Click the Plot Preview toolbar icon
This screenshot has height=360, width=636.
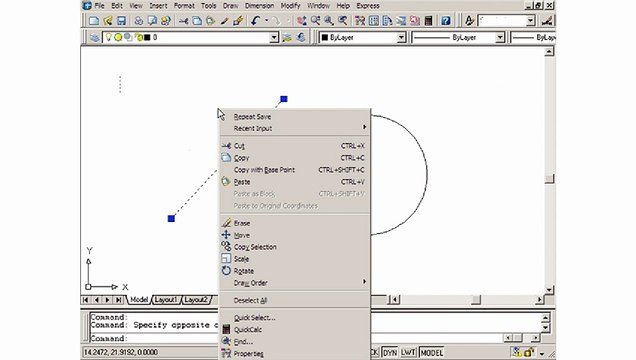click(x=152, y=21)
